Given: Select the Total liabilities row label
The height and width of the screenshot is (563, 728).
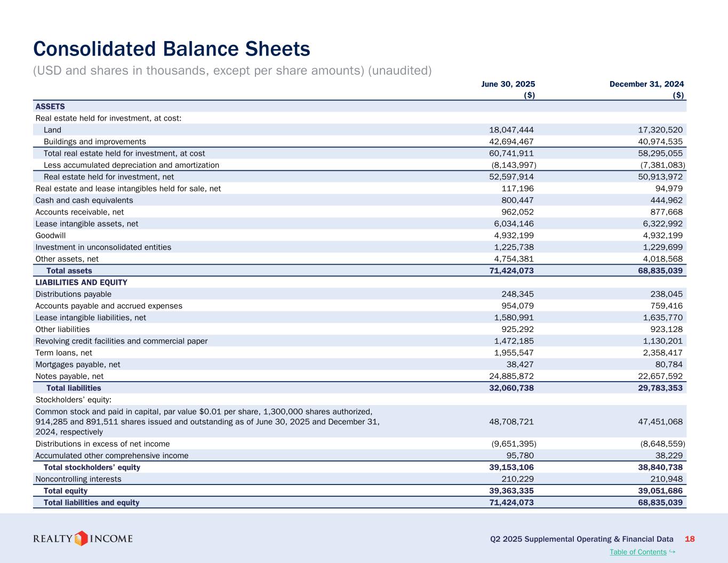Looking at the screenshot, I should [x=74, y=388].
